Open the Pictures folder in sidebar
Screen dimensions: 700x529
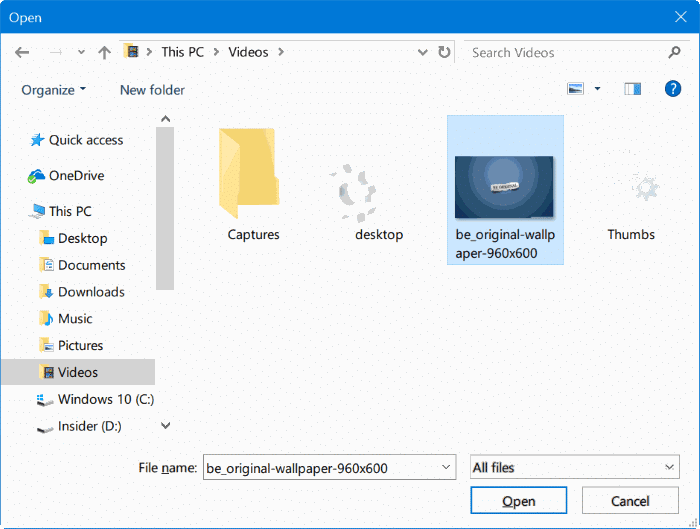coord(80,346)
